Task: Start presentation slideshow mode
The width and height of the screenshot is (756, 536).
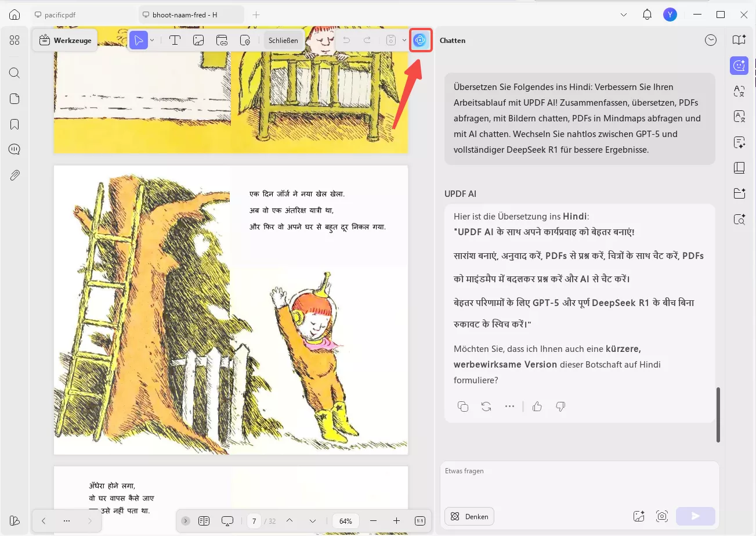Action: click(227, 521)
